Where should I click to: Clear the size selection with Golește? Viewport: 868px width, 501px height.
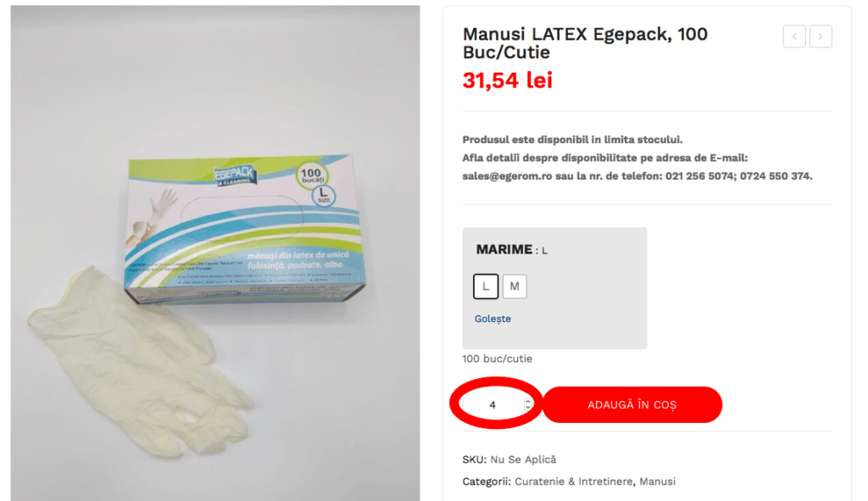[492, 319]
